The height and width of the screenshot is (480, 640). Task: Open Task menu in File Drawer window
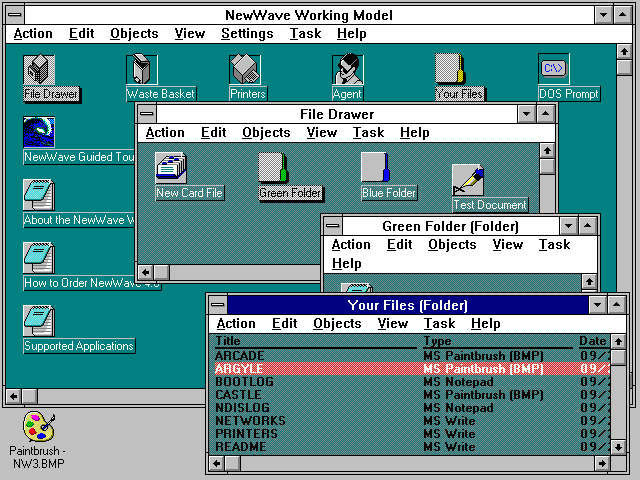click(x=368, y=133)
